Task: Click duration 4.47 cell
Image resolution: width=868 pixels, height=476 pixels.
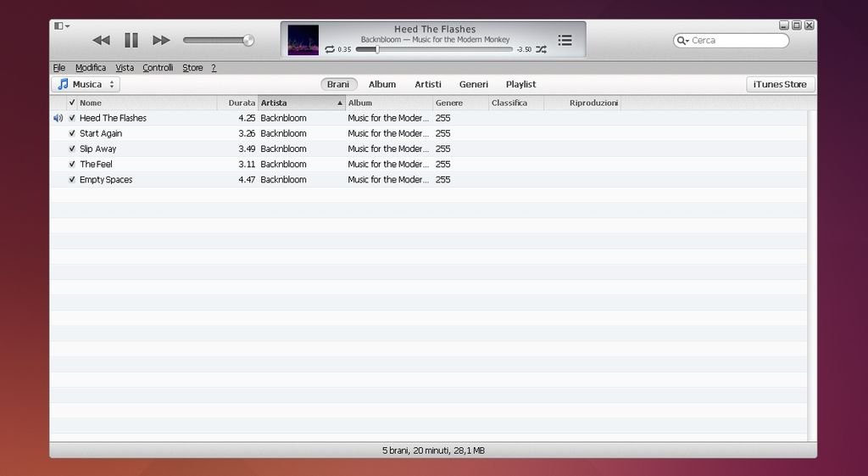Action: [247, 180]
